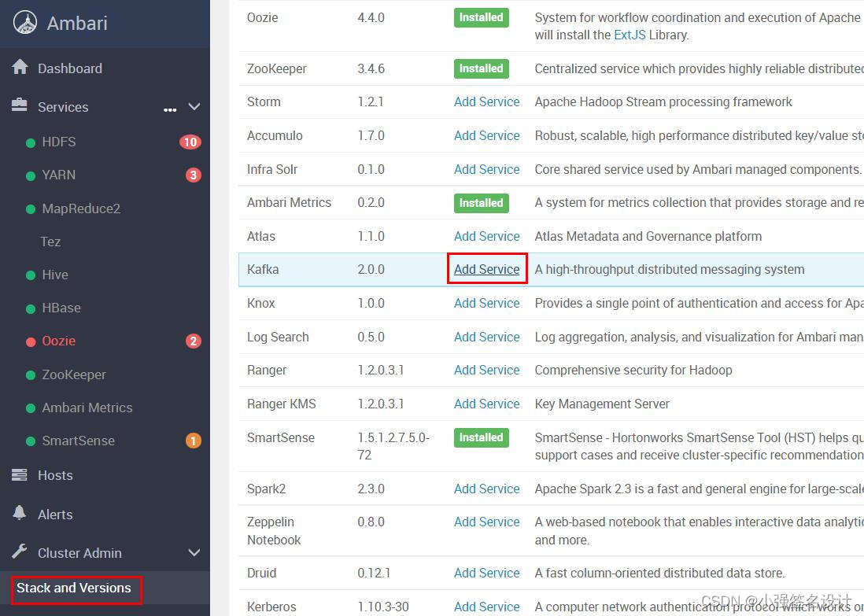The image size is (864, 616).
Task: Click the green status dot beside SmartSense
Action: click(31, 441)
